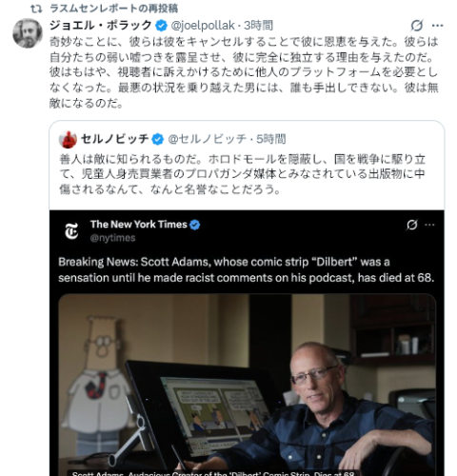The height and width of the screenshot is (476, 457).
Task: Click the Grok icon in the NYT post
Action: click(411, 225)
